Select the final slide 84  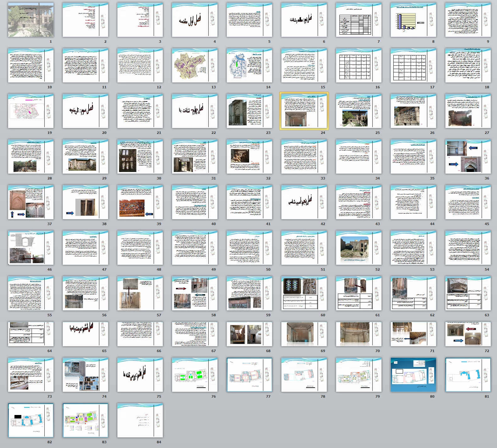140,420
